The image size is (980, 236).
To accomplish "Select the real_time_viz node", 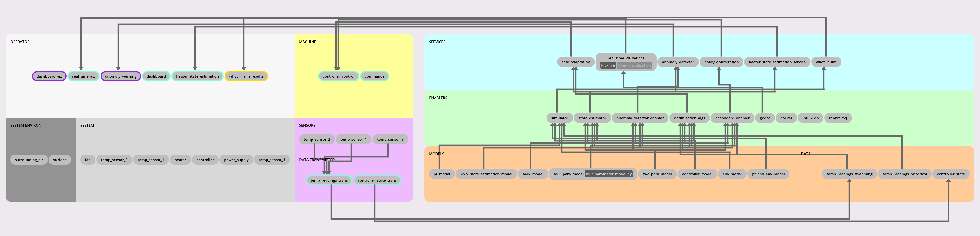I will [84, 76].
